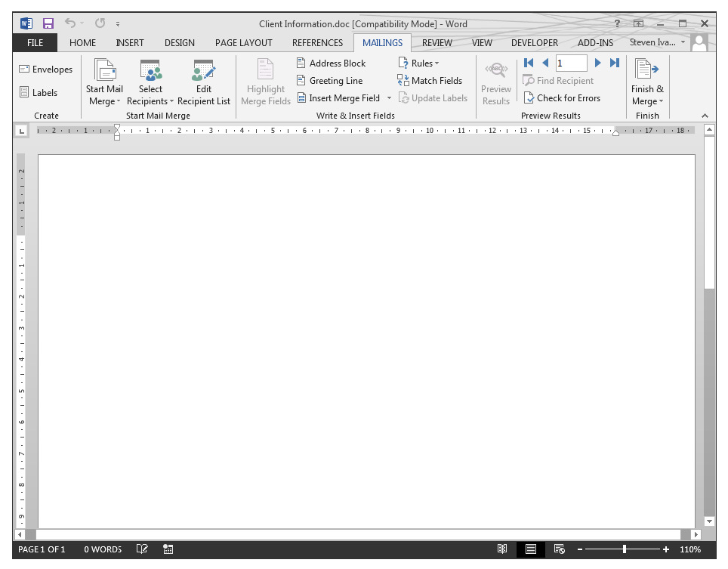Create Envelopes
The height and width of the screenshot is (569, 728).
click(45, 70)
